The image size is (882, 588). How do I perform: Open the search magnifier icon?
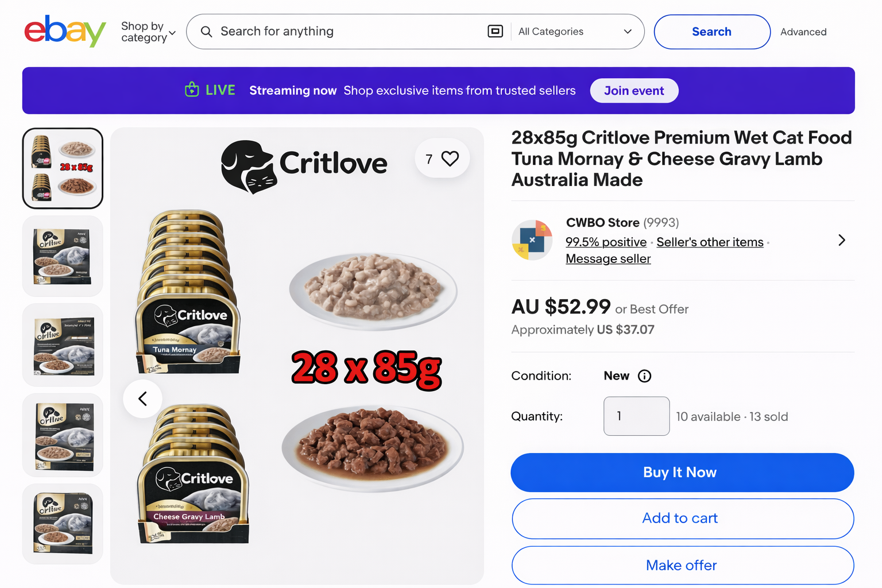coord(207,32)
